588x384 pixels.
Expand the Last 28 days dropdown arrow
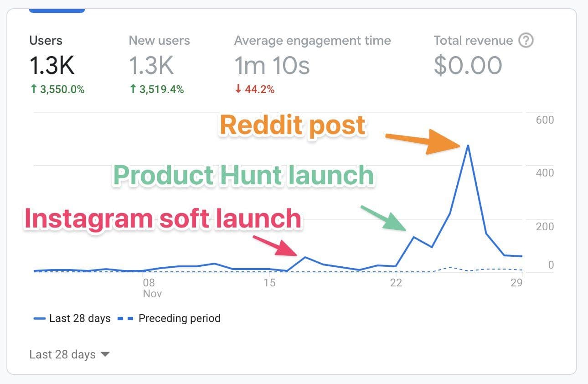point(105,354)
